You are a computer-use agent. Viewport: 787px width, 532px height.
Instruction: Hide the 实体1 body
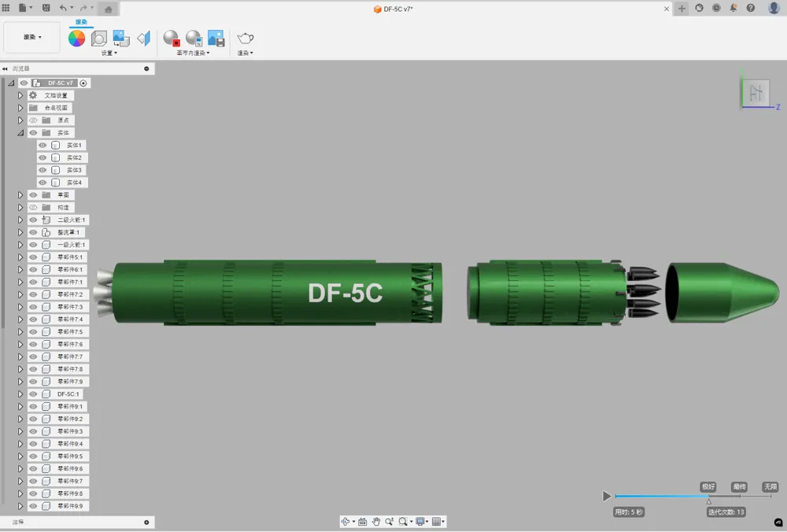(42, 145)
